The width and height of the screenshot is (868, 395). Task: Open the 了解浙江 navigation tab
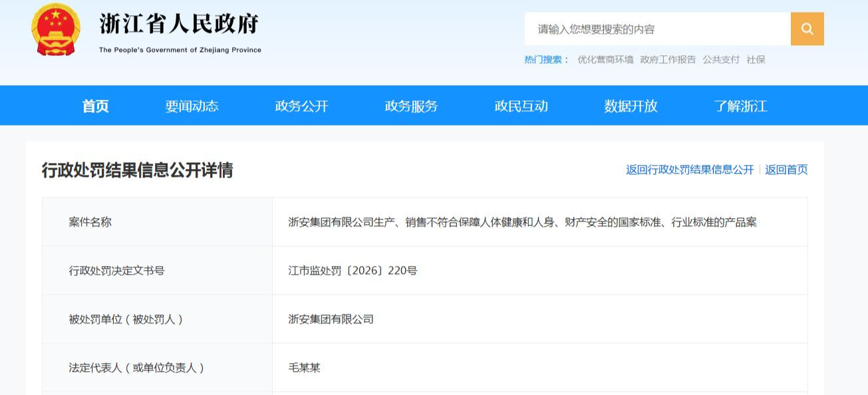[x=740, y=106]
